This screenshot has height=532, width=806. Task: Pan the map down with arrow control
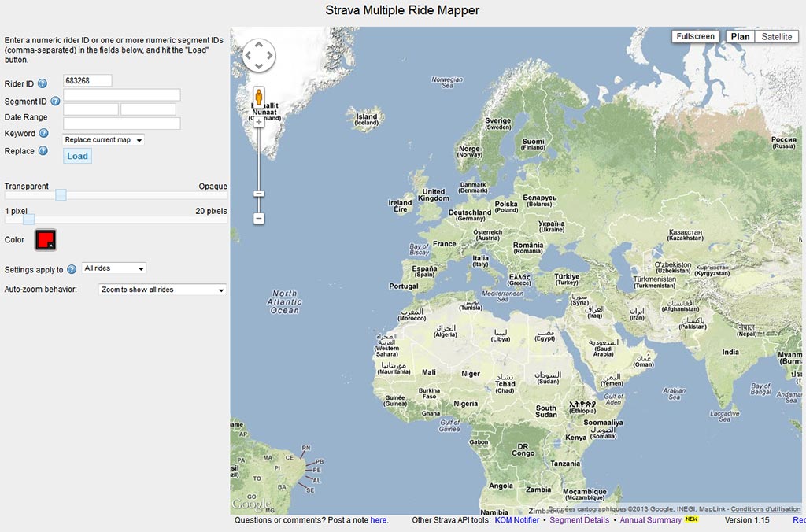(258, 65)
